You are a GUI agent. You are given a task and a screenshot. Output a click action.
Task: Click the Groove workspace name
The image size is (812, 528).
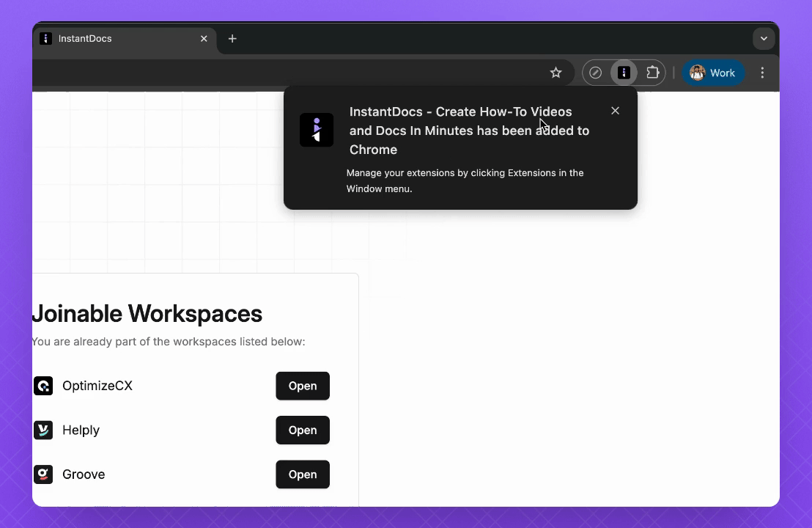pyautogui.click(x=84, y=474)
